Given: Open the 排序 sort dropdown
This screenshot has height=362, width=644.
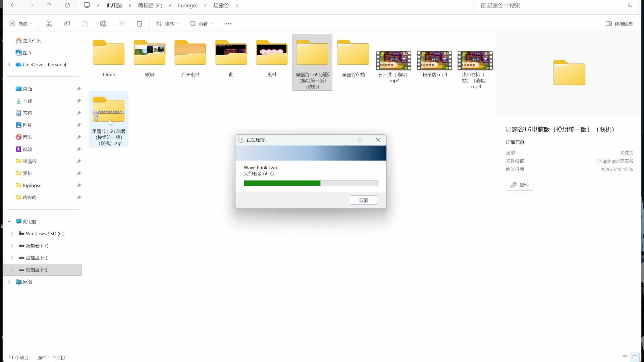Looking at the screenshot, I should coord(167,23).
